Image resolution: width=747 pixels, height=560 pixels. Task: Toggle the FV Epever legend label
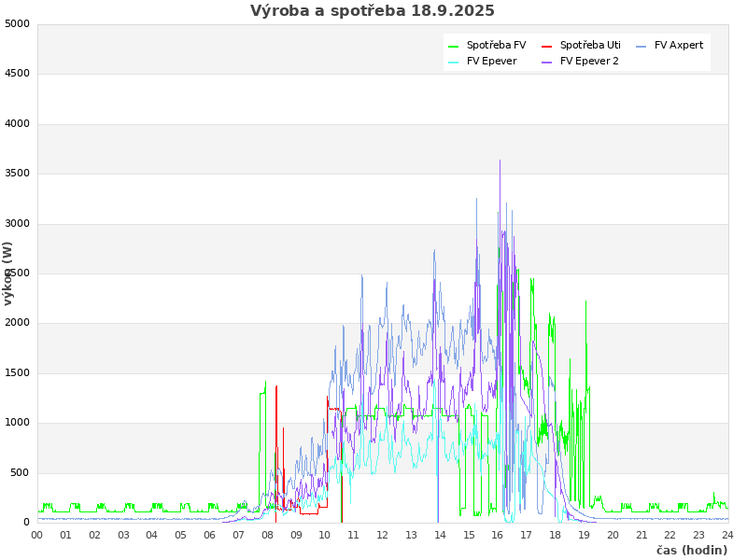click(x=491, y=62)
